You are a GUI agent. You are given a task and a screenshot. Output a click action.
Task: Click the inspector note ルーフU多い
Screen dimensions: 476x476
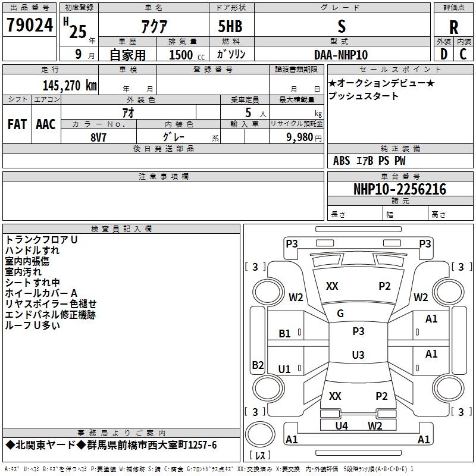33,325
